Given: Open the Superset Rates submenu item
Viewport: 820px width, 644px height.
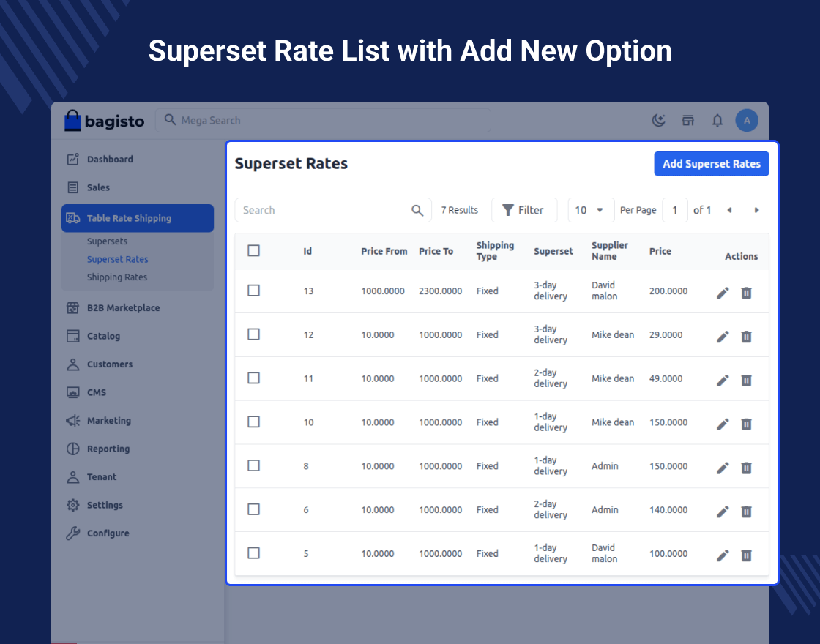Looking at the screenshot, I should click(118, 259).
